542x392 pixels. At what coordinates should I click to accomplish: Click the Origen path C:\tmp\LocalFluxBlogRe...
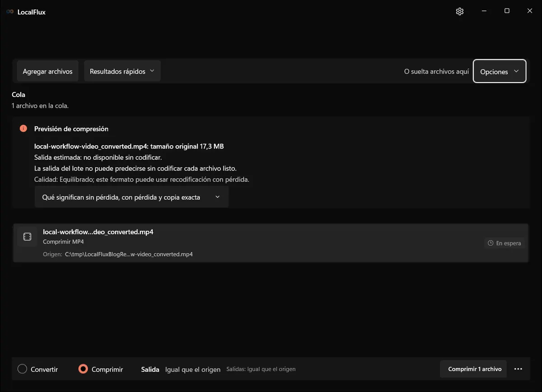pos(129,254)
